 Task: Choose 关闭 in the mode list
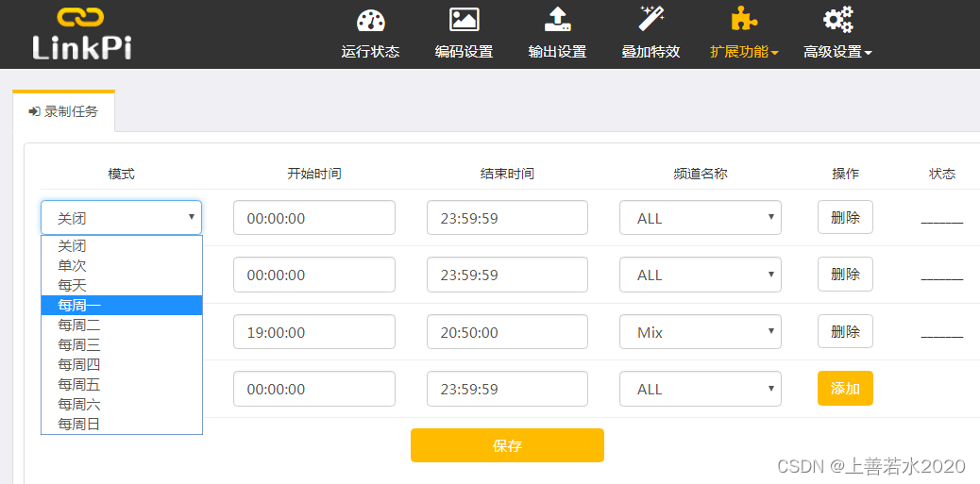tap(122, 246)
